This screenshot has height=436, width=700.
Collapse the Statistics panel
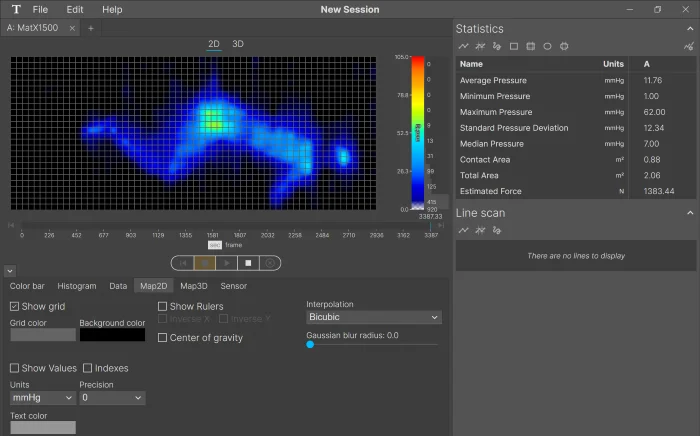click(689, 28)
